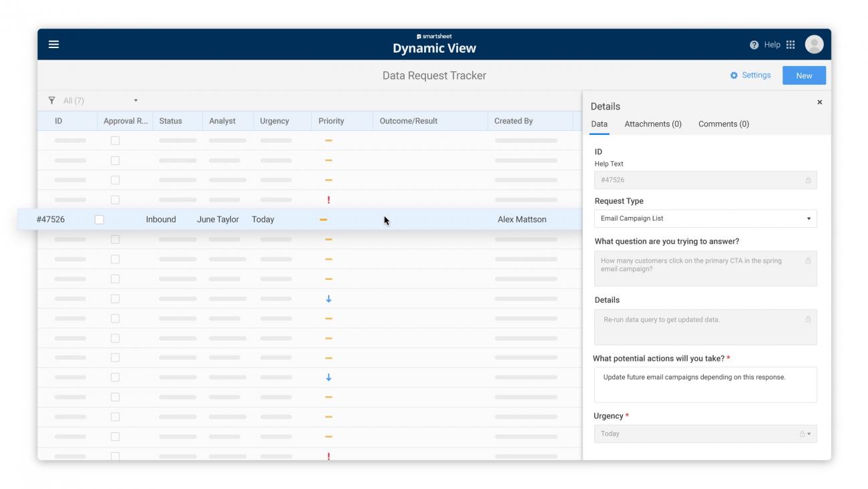
Task: Open the user profile avatar
Action: tap(814, 45)
